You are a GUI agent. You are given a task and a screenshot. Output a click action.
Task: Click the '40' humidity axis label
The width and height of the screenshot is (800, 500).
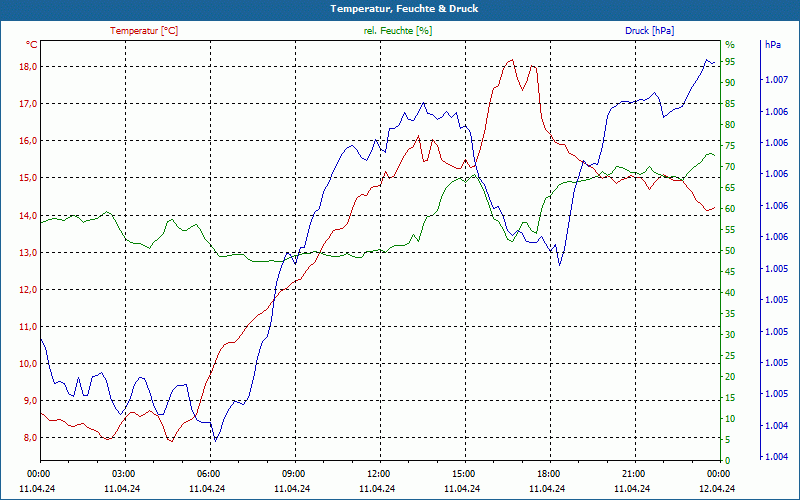coord(730,293)
